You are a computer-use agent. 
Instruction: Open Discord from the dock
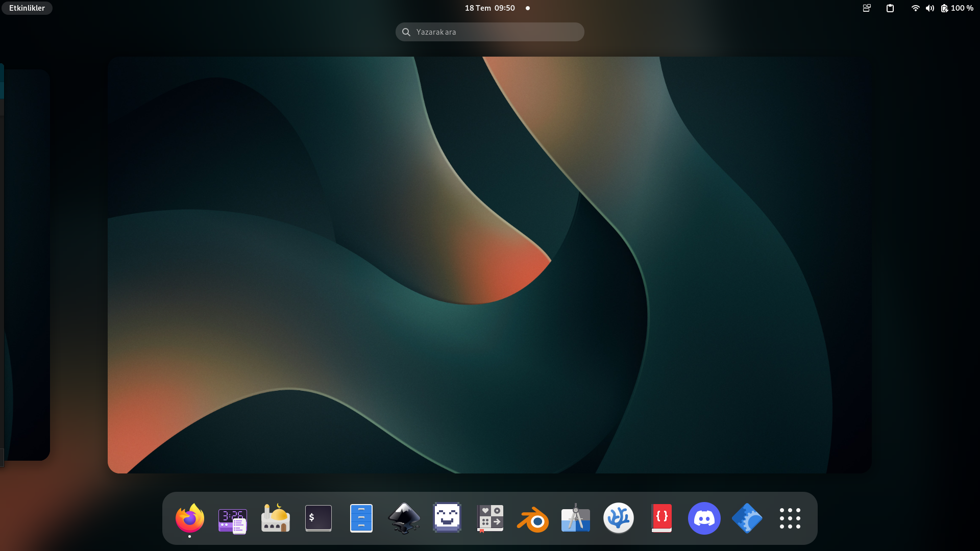(x=704, y=518)
